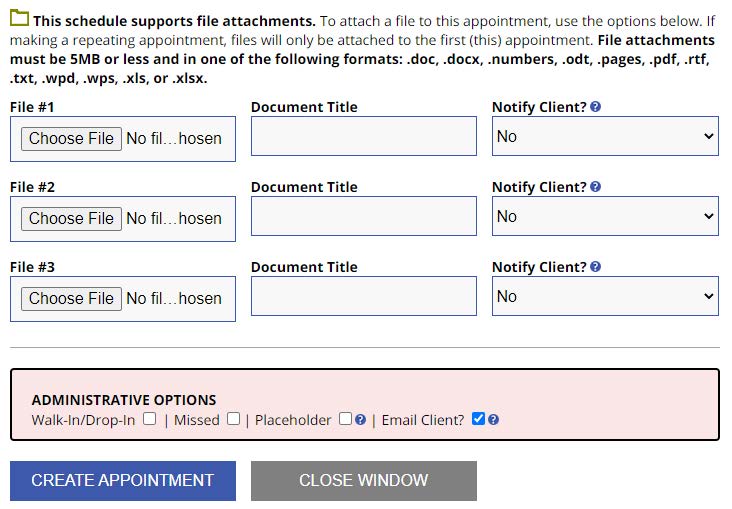Click Choose File for File #1

(x=71, y=139)
